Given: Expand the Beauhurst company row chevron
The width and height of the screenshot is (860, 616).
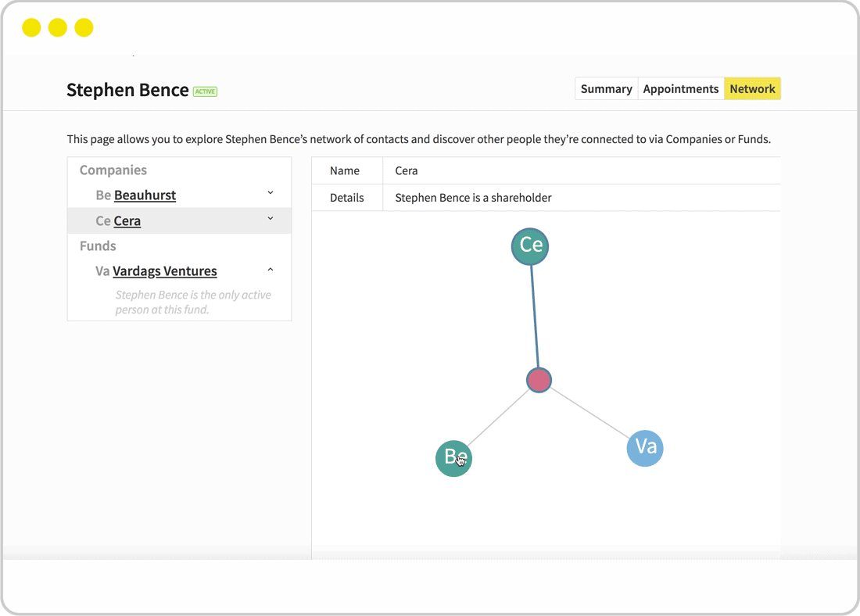Looking at the screenshot, I should [x=271, y=192].
